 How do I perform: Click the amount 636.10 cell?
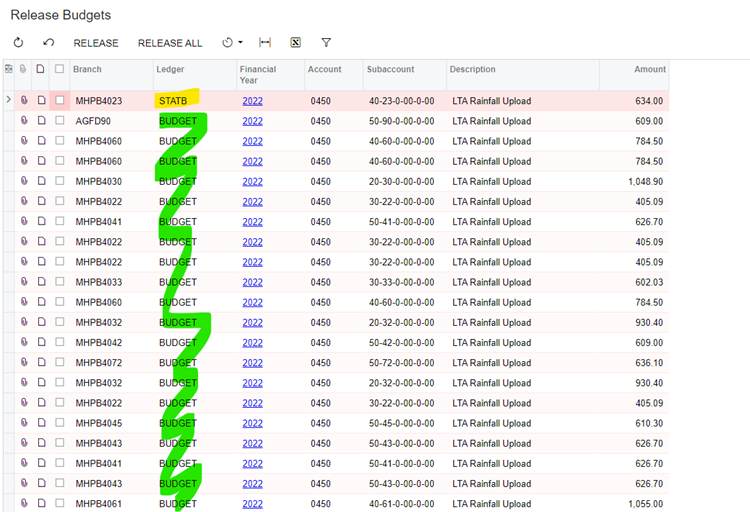click(x=649, y=363)
